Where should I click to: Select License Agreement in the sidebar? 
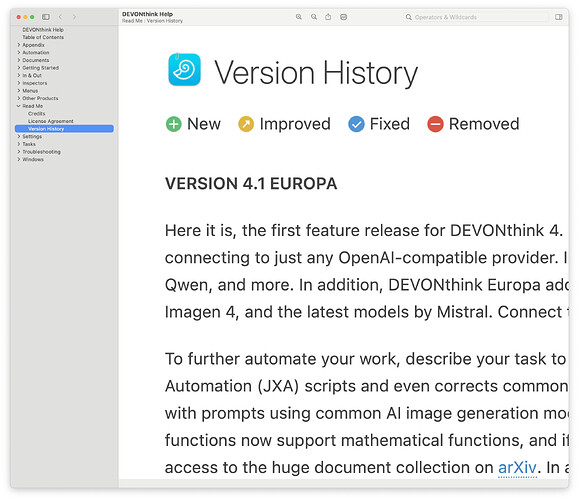pyautogui.click(x=51, y=121)
